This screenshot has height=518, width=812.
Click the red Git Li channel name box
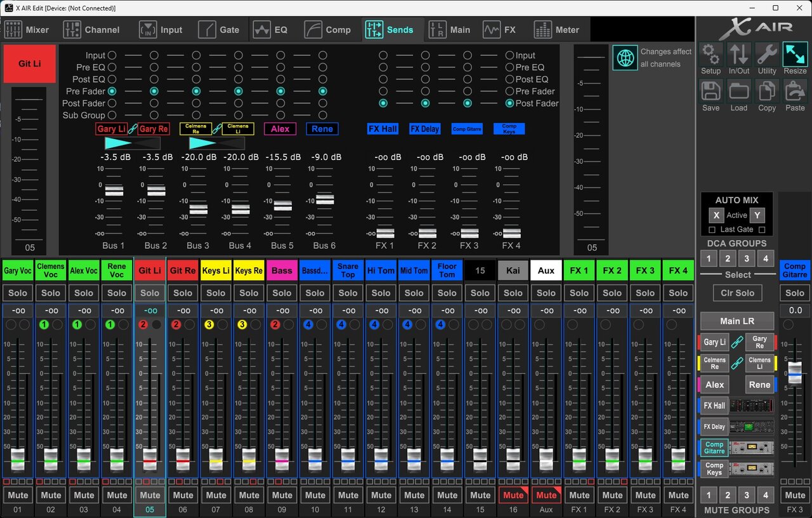[30, 63]
